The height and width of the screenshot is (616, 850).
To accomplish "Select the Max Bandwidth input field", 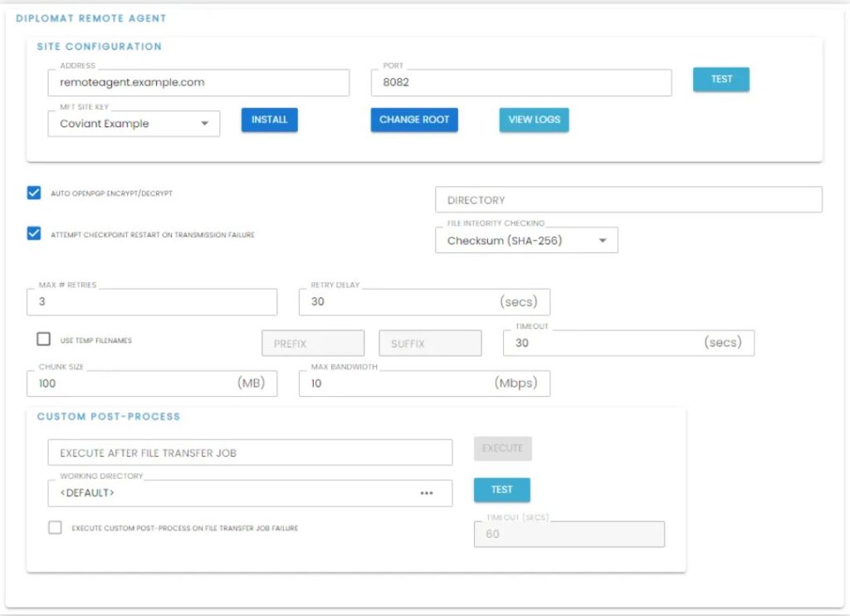I will (x=398, y=384).
